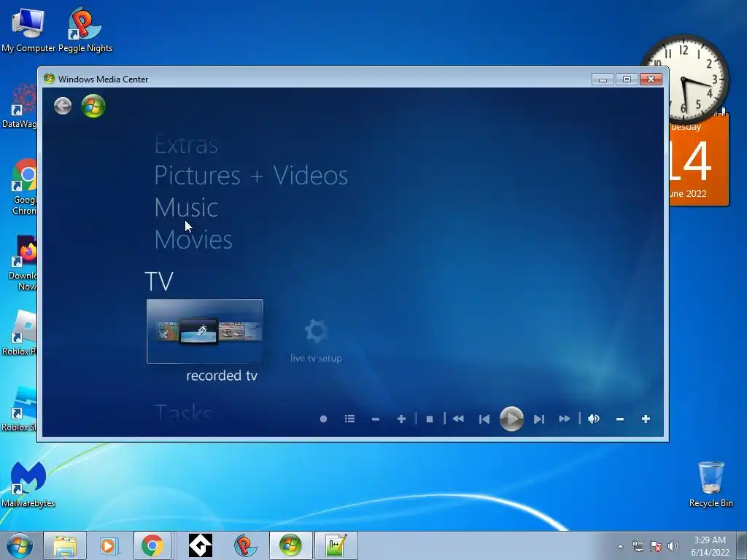The image size is (747, 560).
Task: Click channel down minus button
Action: (376, 419)
